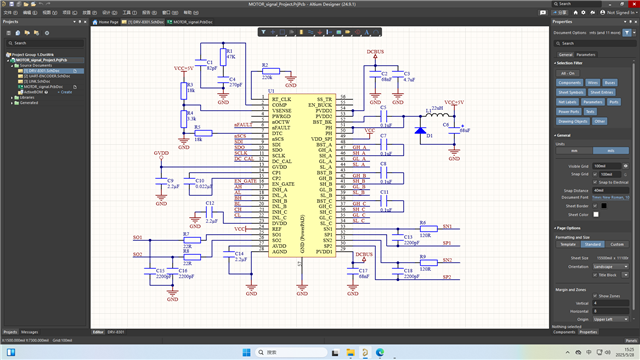Toggle the Components selection filter
This screenshot has width=640, height=360.
[x=569, y=82]
